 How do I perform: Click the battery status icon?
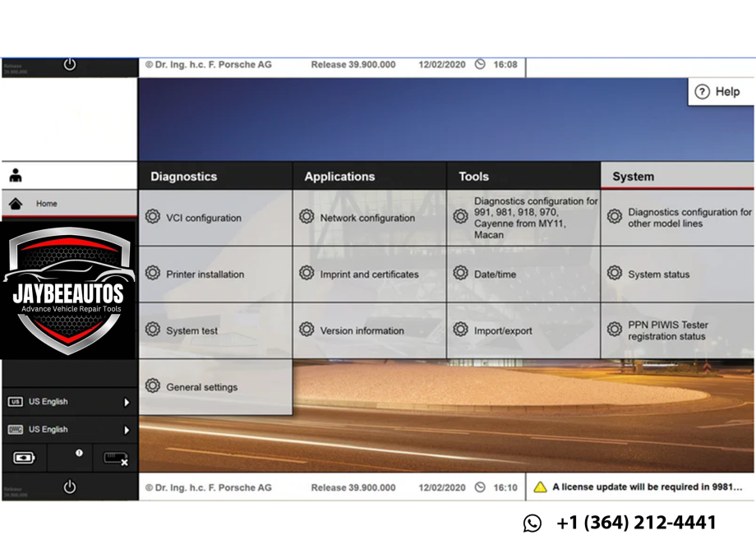click(24, 458)
